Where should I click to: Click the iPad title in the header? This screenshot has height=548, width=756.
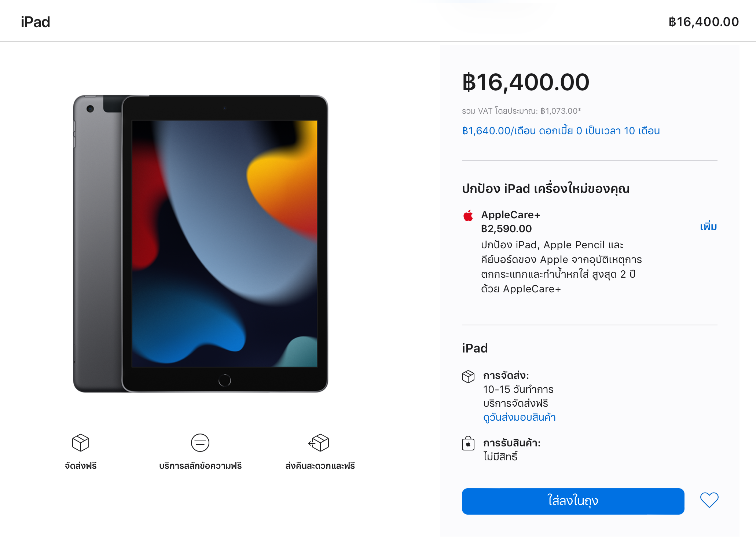coord(36,22)
